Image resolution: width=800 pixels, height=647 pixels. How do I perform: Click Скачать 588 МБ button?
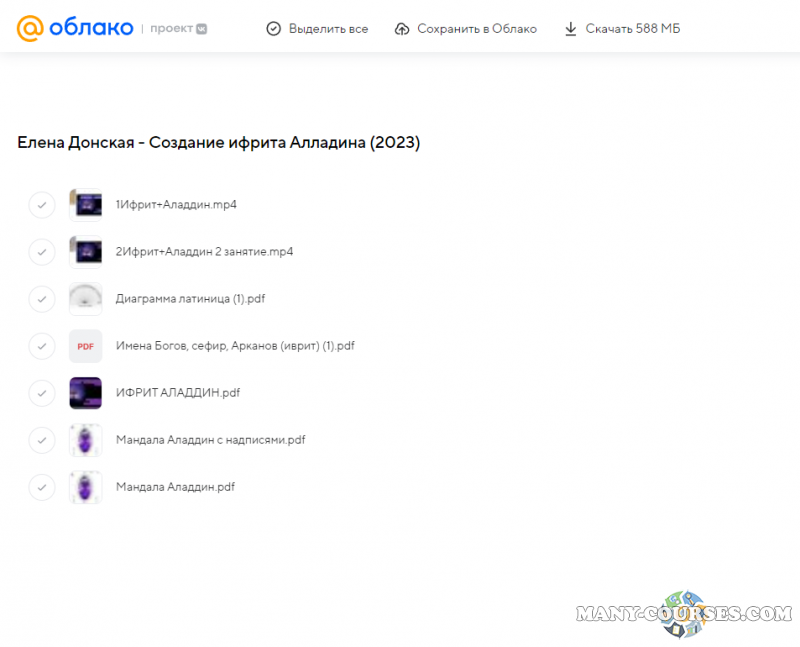[621, 29]
